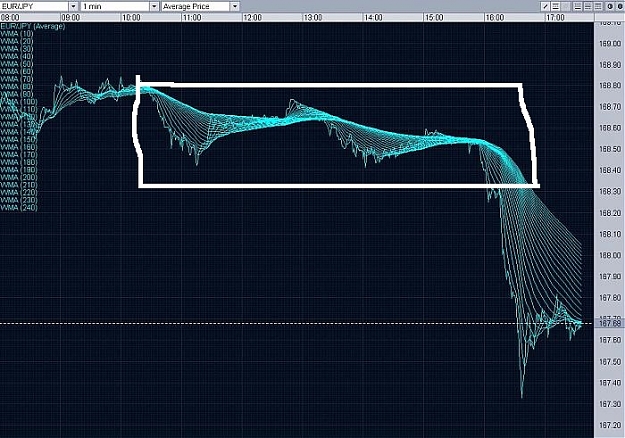Open the 1 min timeframe dropdown arrow
625x438 pixels.
click(x=154, y=6)
